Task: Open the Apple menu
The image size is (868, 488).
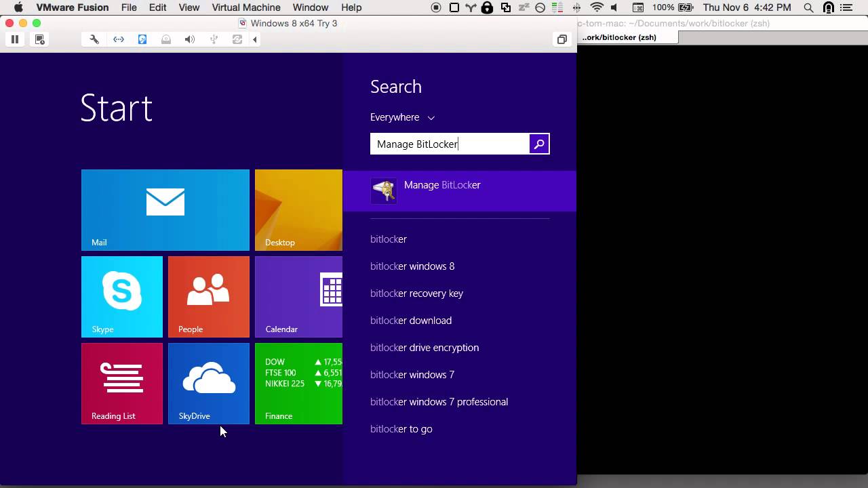Action: click(x=18, y=7)
